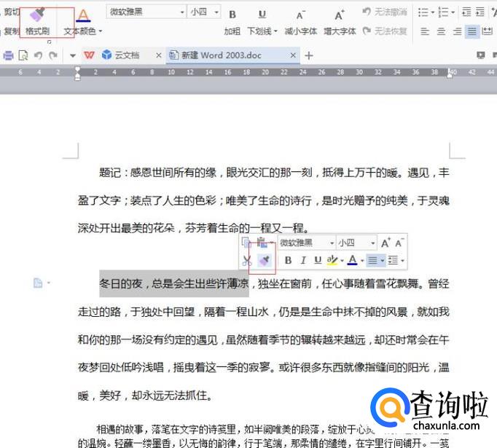
Task: Close the 新建 Word 2003.doc tab
Action: 293,55
